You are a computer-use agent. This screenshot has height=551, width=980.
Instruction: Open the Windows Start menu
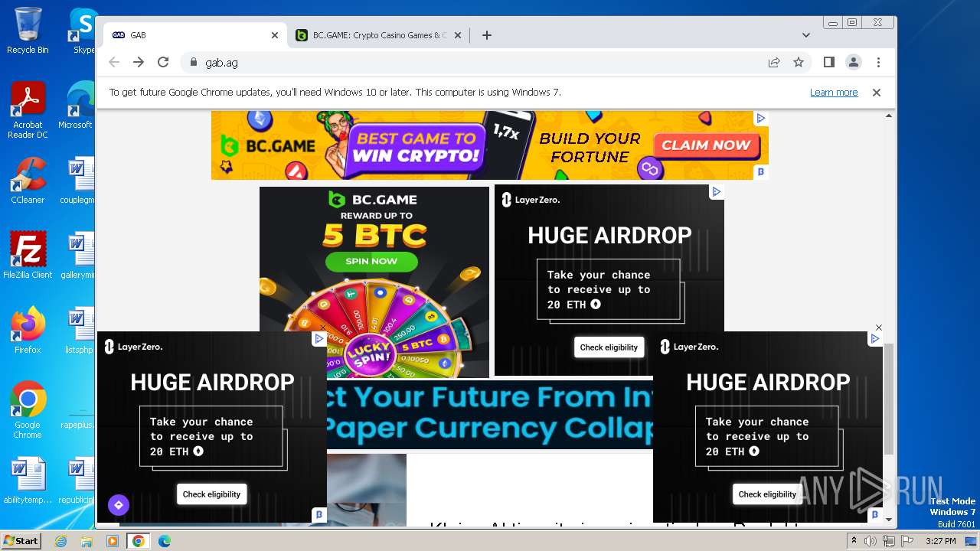(x=21, y=540)
